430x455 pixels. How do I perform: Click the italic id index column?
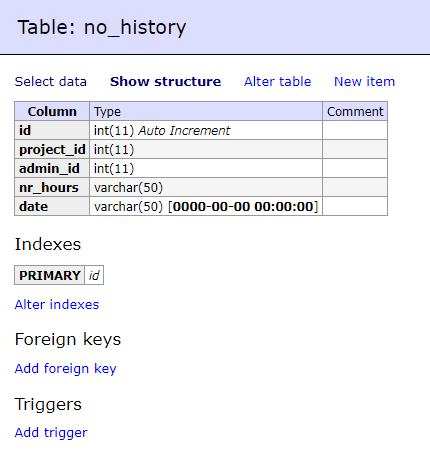[x=94, y=275]
